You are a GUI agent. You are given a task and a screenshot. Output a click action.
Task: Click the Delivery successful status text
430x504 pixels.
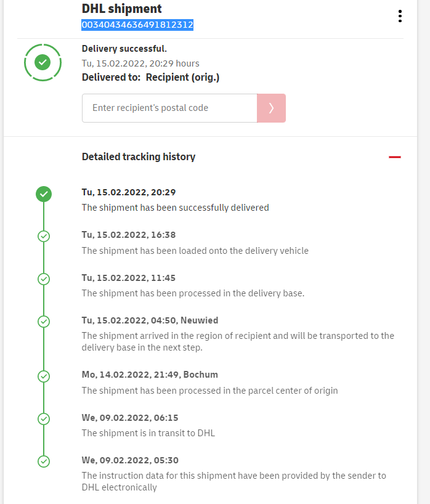(124, 49)
